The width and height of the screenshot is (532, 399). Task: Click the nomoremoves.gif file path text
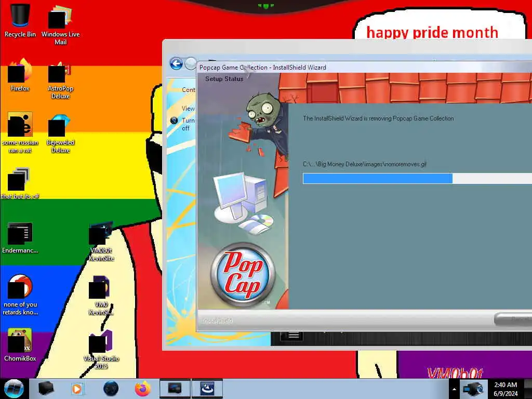364,164
